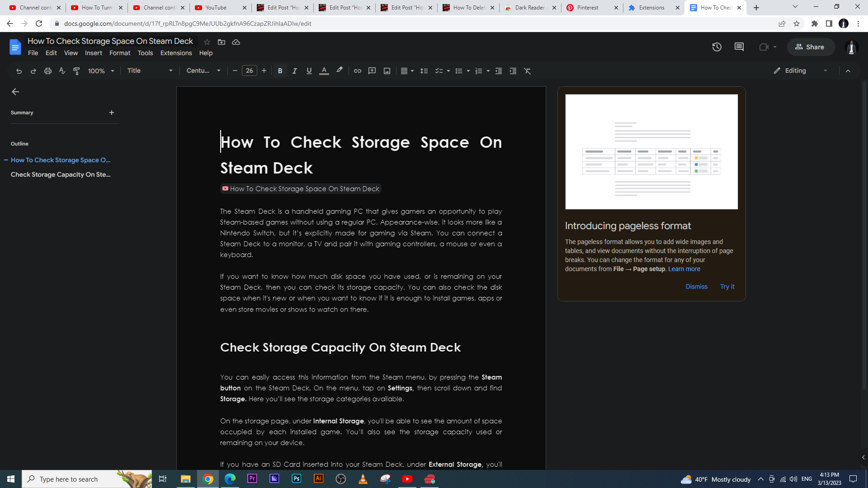Screen dimensions: 868x488
Task: Click the Windows Start button
Action: tap(11, 479)
